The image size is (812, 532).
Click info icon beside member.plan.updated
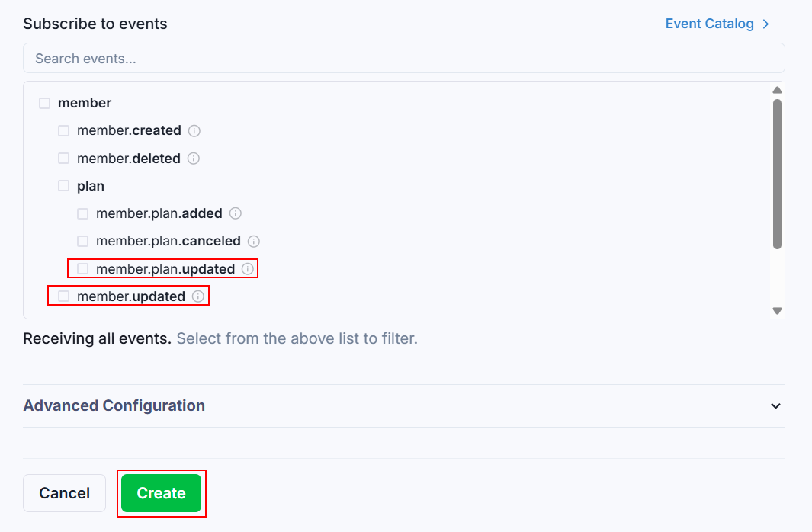click(248, 269)
